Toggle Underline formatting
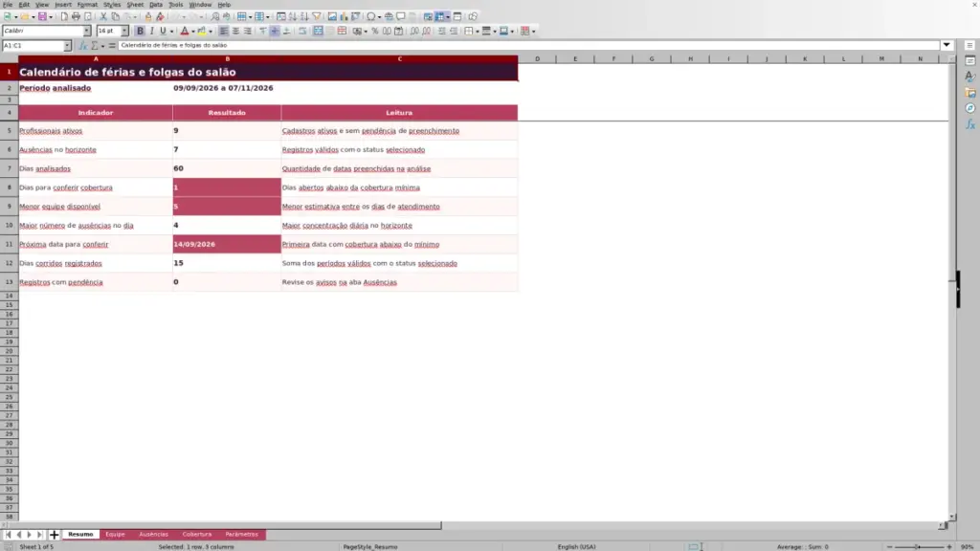The image size is (980, 551). click(163, 32)
